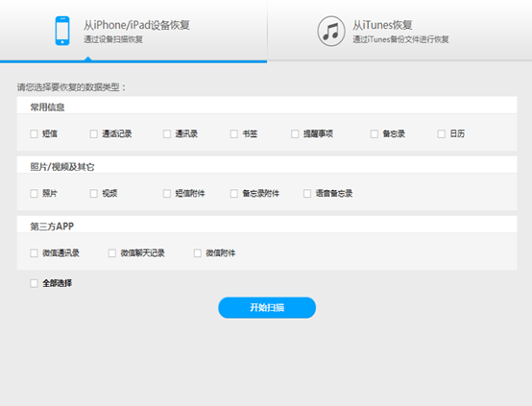Check the 微信通讯录 checkbox

click(x=34, y=253)
